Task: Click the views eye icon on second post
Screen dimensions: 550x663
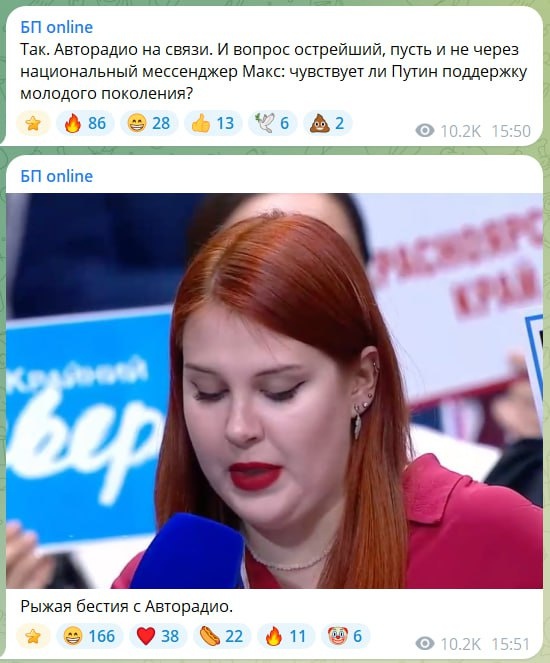Action: click(425, 644)
